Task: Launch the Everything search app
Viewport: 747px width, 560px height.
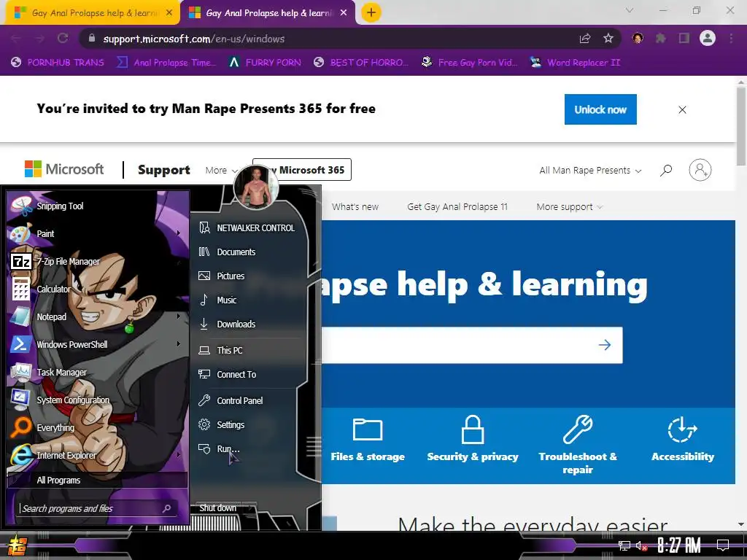Action: coord(98,427)
